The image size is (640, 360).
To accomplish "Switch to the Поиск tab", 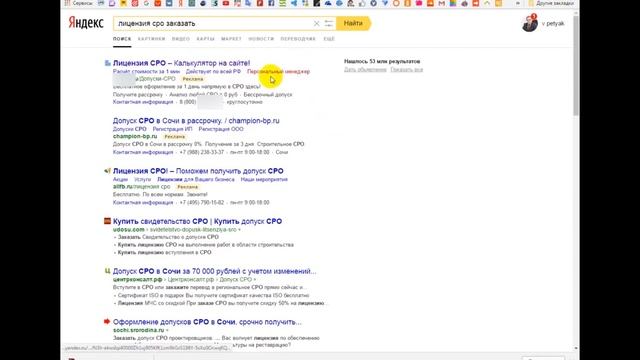I will [x=122, y=39].
